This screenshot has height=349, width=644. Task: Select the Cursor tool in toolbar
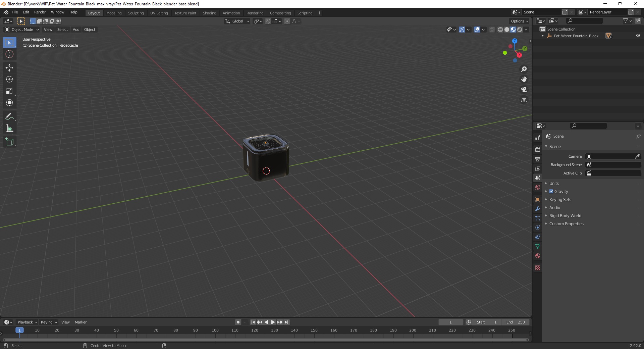point(9,54)
